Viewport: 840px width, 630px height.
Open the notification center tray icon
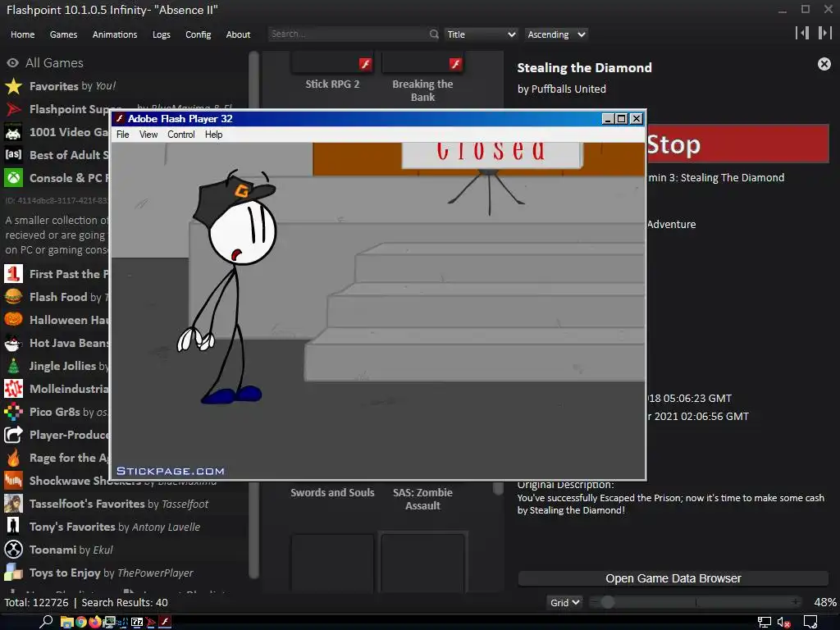coord(810,623)
